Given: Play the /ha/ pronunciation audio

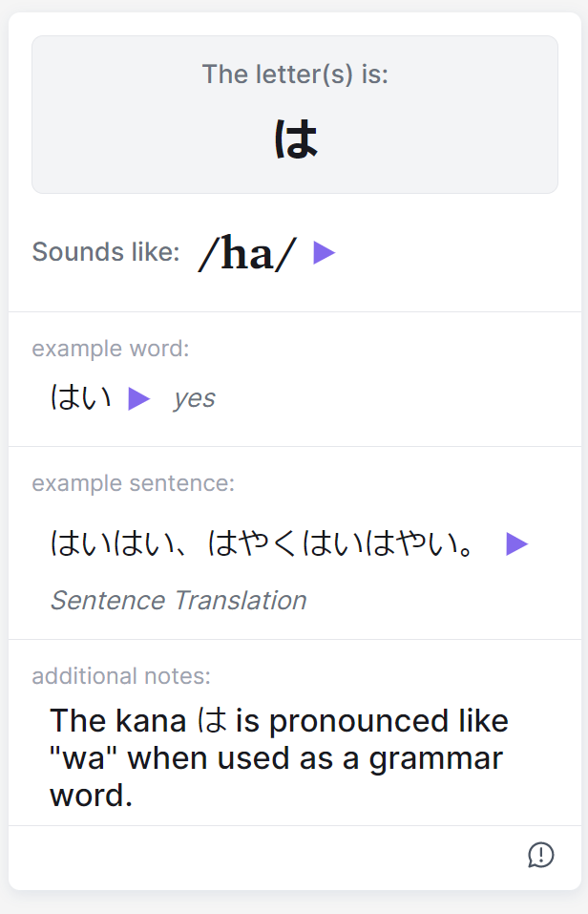Looking at the screenshot, I should click(325, 253).
